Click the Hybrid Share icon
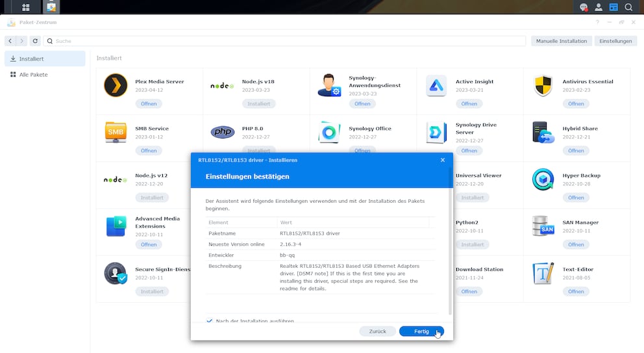Viewport: 644px width, 353px height. tap(543, 132)
